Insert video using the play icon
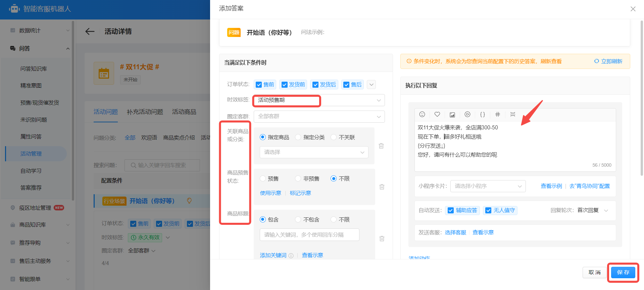 pos(467,114)
